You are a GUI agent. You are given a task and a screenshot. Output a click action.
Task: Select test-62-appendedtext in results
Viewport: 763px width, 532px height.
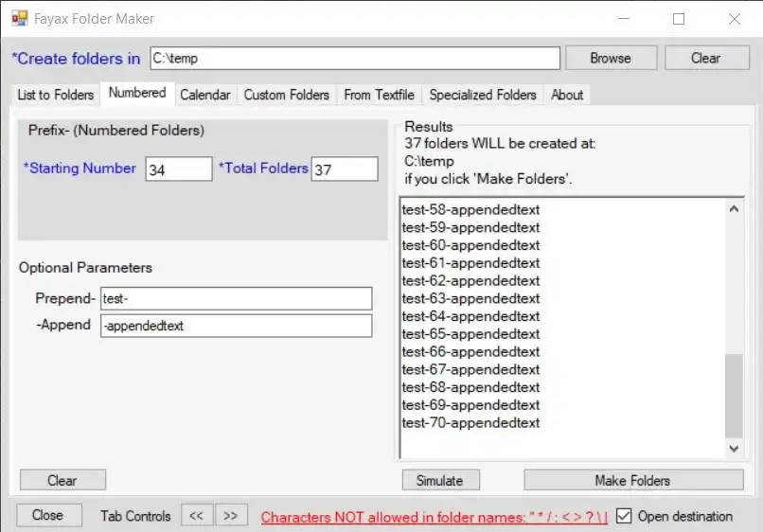(470, 281)
